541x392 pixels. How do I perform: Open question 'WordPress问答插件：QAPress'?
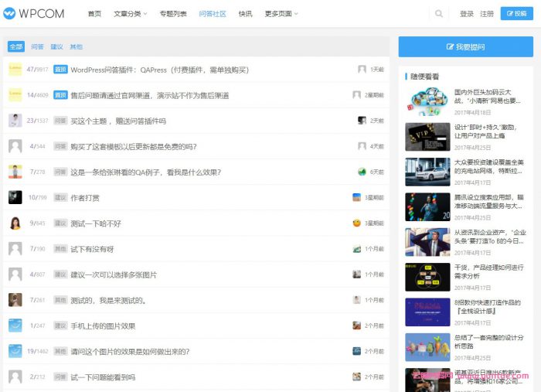point(159,70)
